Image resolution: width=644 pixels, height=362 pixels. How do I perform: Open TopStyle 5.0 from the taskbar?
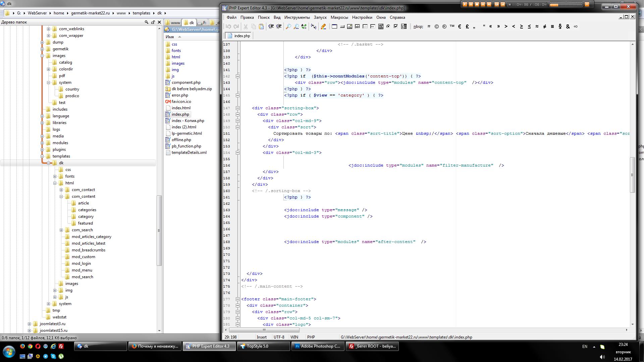click(263, 346)
